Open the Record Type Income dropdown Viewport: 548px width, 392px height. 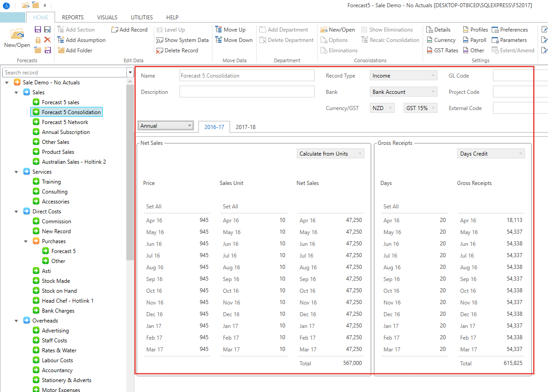click(403, 76)
